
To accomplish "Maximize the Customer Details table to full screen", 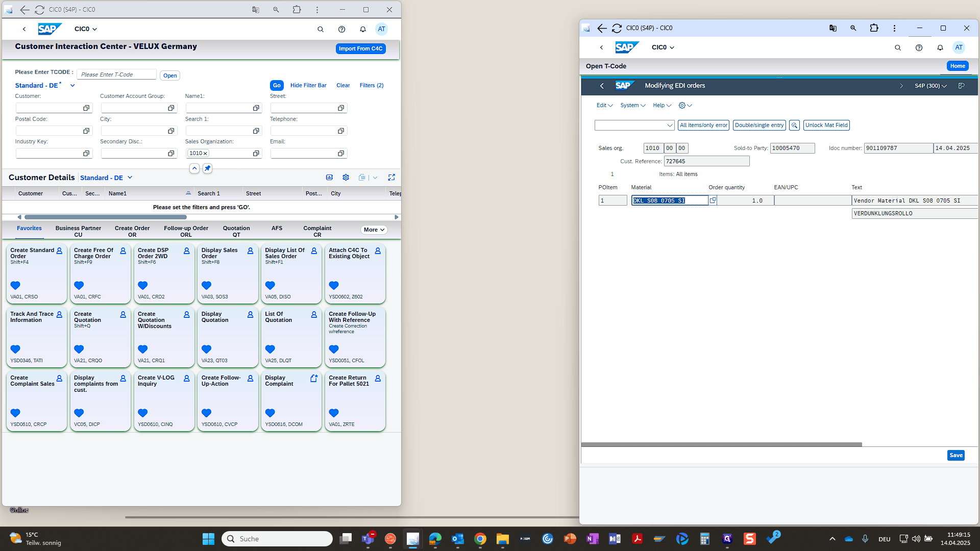I will 391,178.
